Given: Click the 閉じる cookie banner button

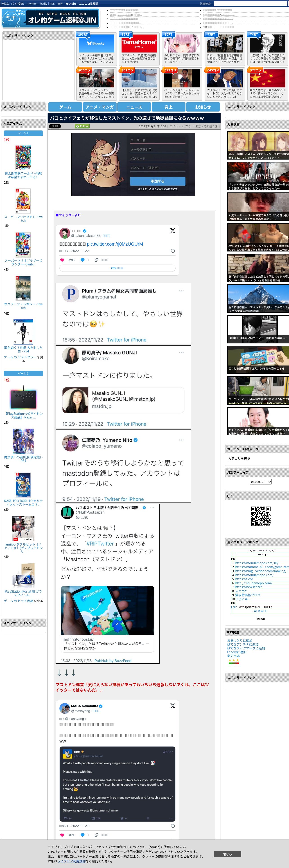Looking at the screenshot, I should (x=227, y=854).
